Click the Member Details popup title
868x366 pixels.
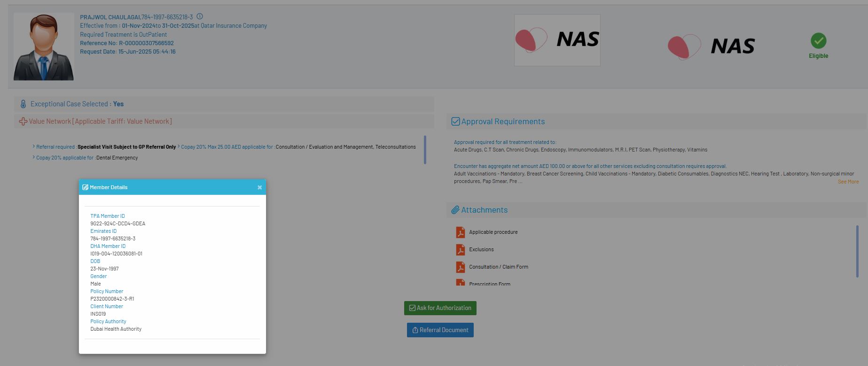(109, 187)
